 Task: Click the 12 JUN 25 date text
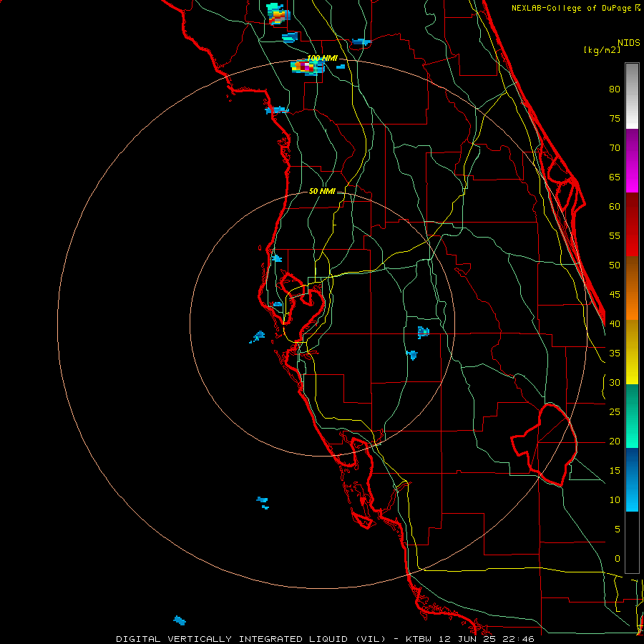pyautogui.click(x=467, y=639)
